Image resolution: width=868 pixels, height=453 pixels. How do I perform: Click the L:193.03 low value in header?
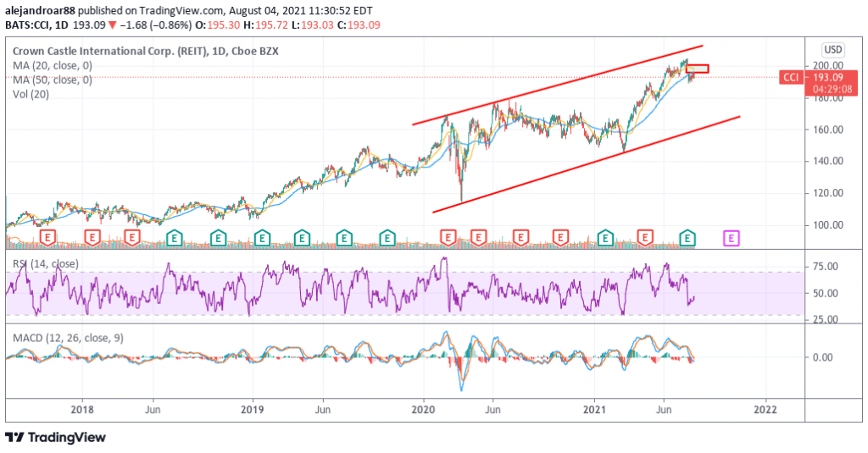coord(312,25)
